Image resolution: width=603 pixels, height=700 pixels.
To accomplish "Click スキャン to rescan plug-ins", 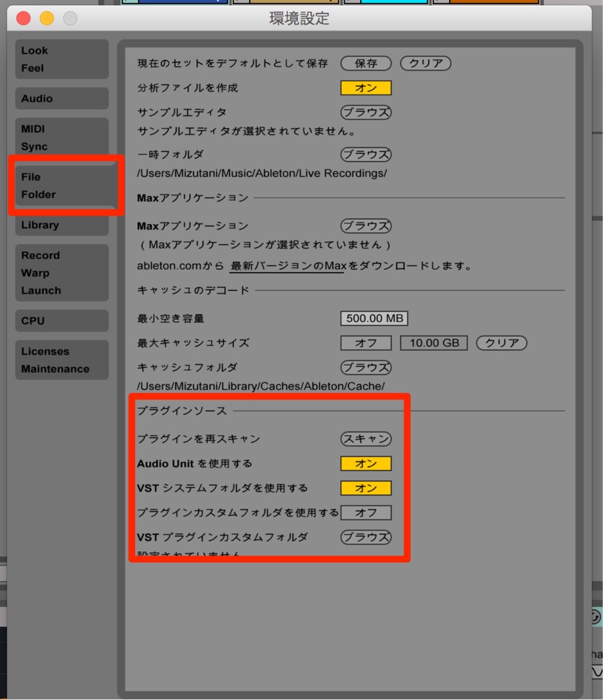I will click(x=366, y=439).
